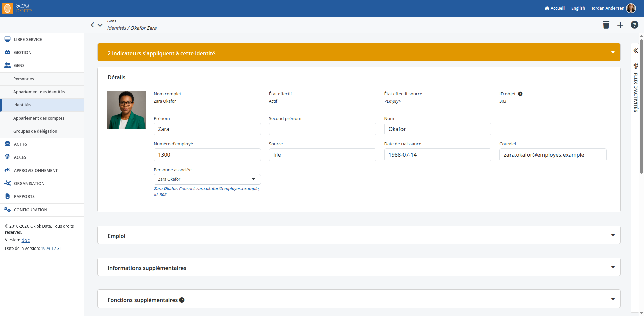Click the Flux d'activités workflow icon
This screenshot has height=316, width=644.
point(636,66)
